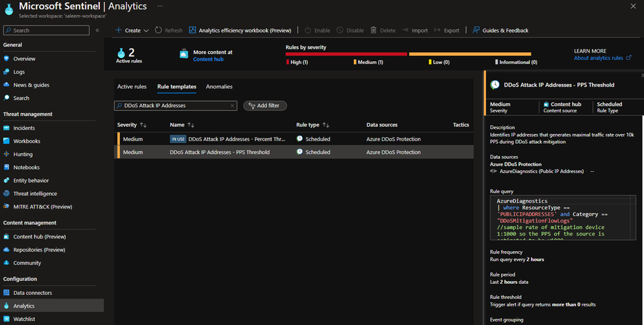Click the Delete trash icon

(x=373, y=30)
